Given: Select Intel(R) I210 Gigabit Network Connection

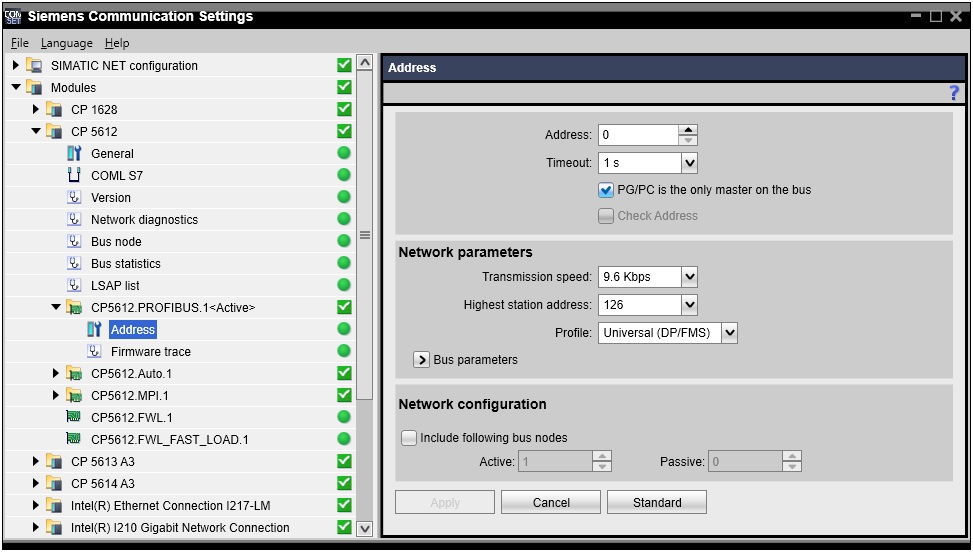Looking at the screenshot, I should [x=180, y=528].
